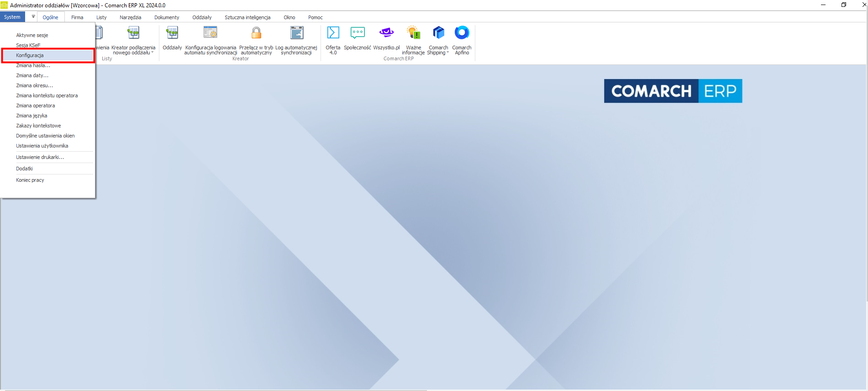This screenshot has width=868, height=391.
Task: Open the Oddziały button in the Kreator ribbon group
Action: (x=172, y=38)
